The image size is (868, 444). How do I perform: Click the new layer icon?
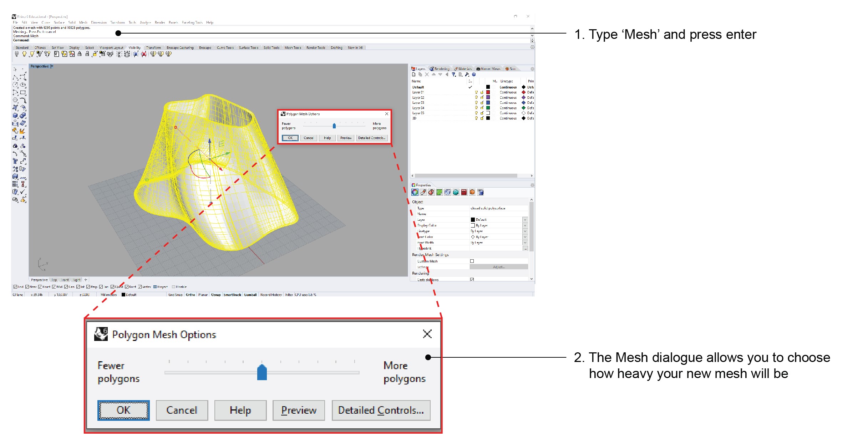[x=414, y=75]
